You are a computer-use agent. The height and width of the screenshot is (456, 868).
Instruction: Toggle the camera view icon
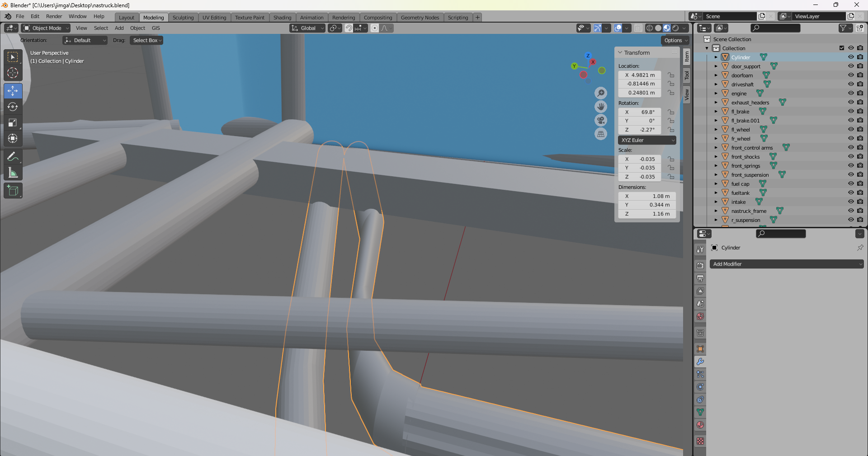pos(601,120)
